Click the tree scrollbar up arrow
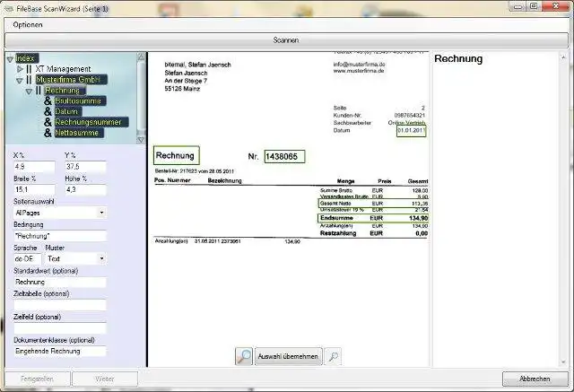 [x=141, y=57]
